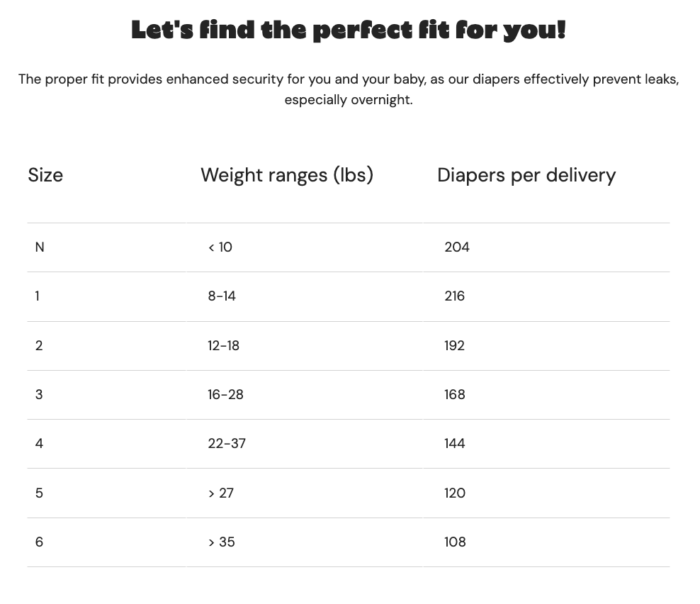Select the 16-28 weight range cell
The height and width of the screenshot is (604, 700).
tap(225, 394)
